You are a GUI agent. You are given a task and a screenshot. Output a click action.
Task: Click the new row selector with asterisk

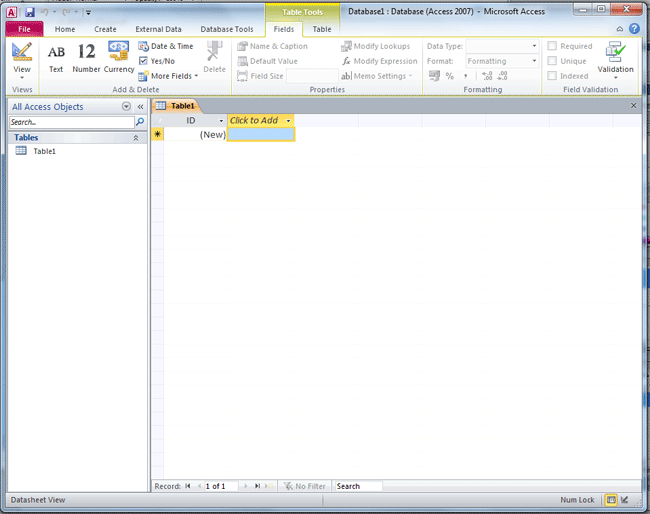tap(158, 134)
